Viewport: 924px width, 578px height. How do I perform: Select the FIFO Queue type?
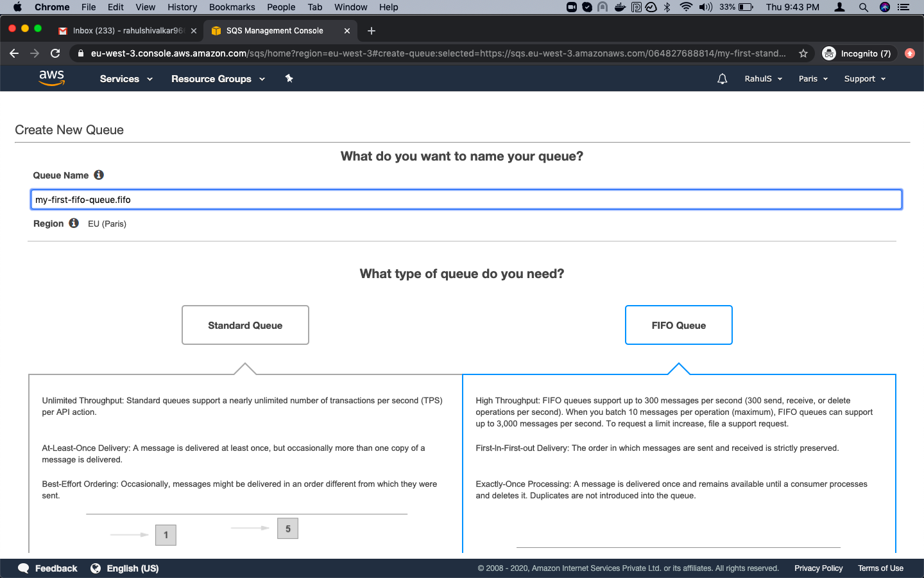click(x=679, y=325)
